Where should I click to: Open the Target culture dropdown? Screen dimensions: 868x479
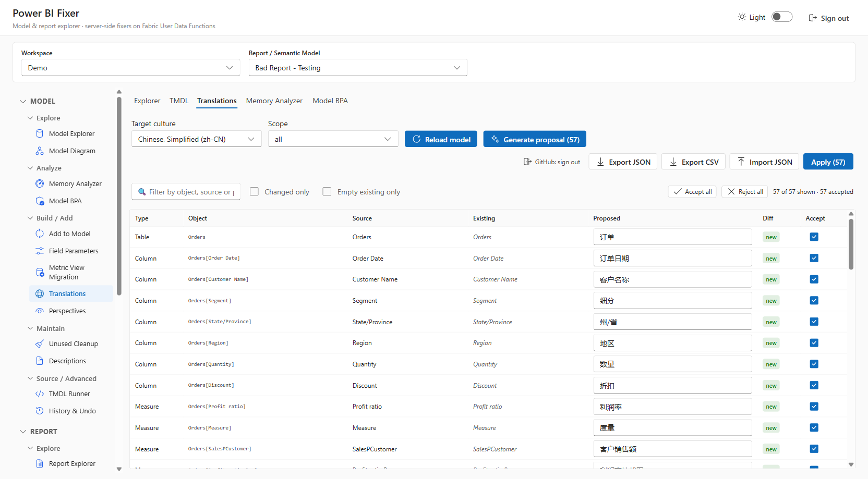point(196,139)
